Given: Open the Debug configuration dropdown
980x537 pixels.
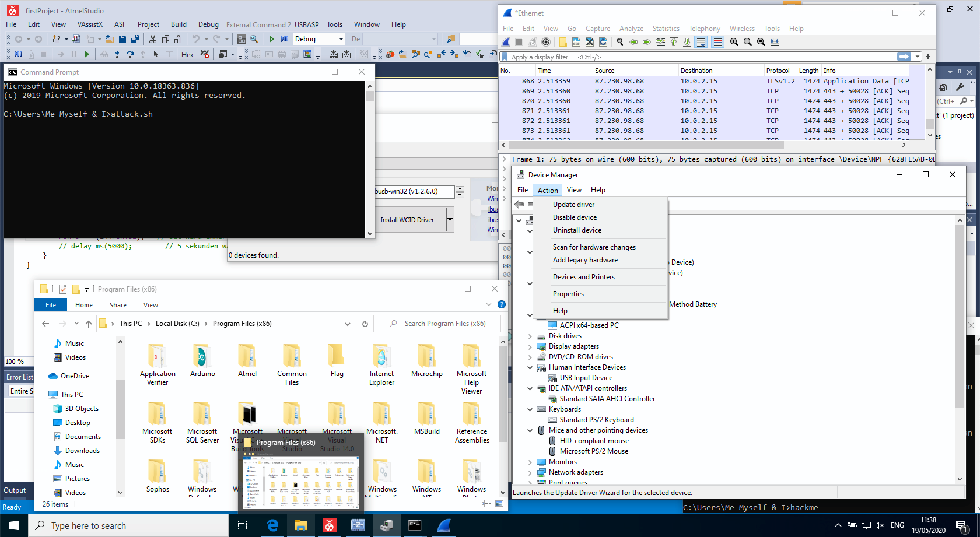Looking at the screenshot, I should 341,39.
